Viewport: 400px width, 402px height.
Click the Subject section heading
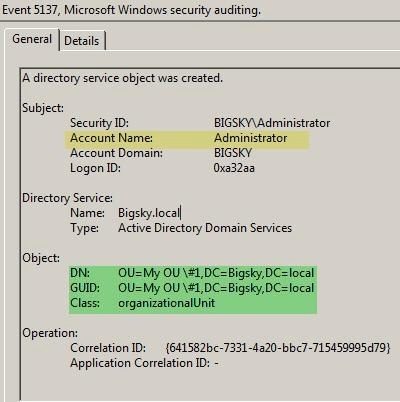coord(43,108)
